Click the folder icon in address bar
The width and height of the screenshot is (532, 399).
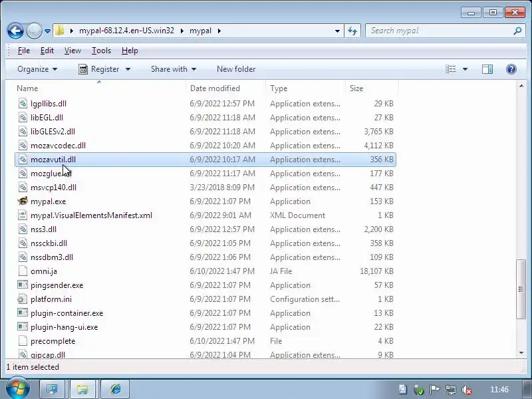point(60,31)
